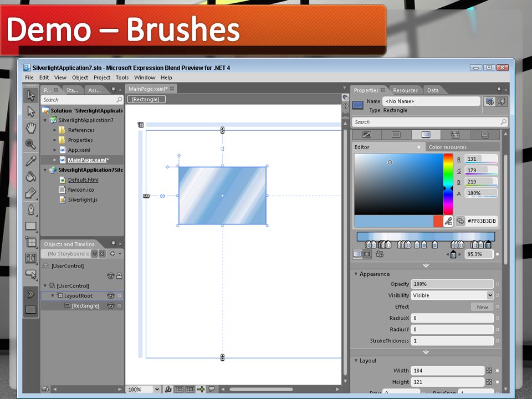Open the Visibility dropdown
The width and height of the screenshot is (532, 399).
click(489, 295)
